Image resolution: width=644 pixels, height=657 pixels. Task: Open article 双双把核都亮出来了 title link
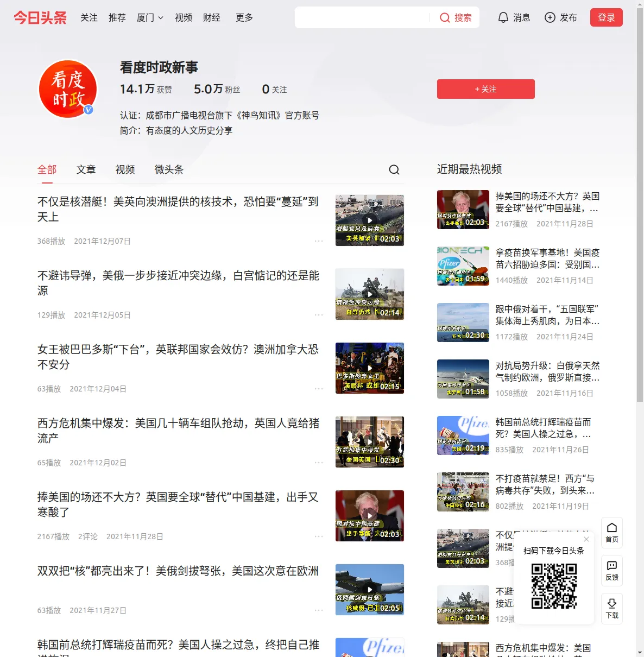tap(178, 571)
